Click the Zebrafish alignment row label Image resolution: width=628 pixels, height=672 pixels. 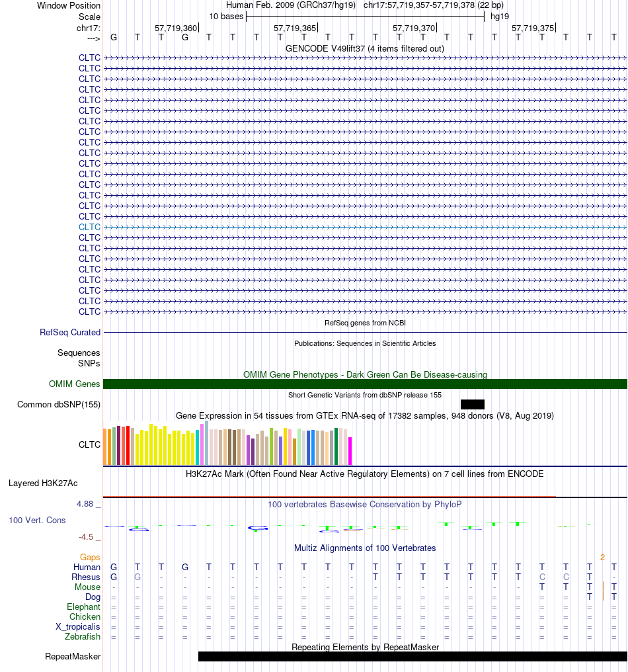82,636
